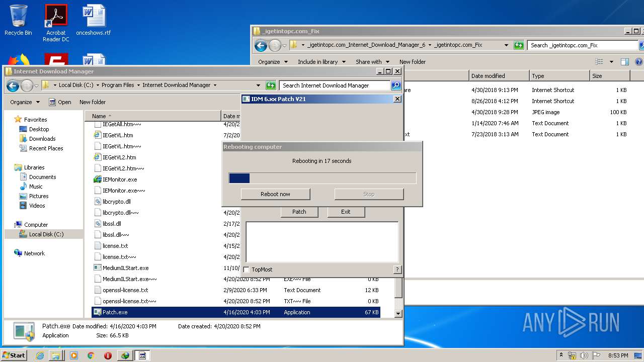This screenshot has width=644, height=362.
Task: Launch Acrobat Reader DC from the desktop
Action: pos(56,23)
